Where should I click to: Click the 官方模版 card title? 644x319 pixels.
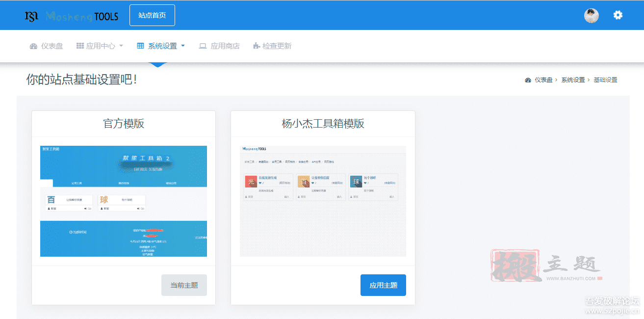coord(124,124)
